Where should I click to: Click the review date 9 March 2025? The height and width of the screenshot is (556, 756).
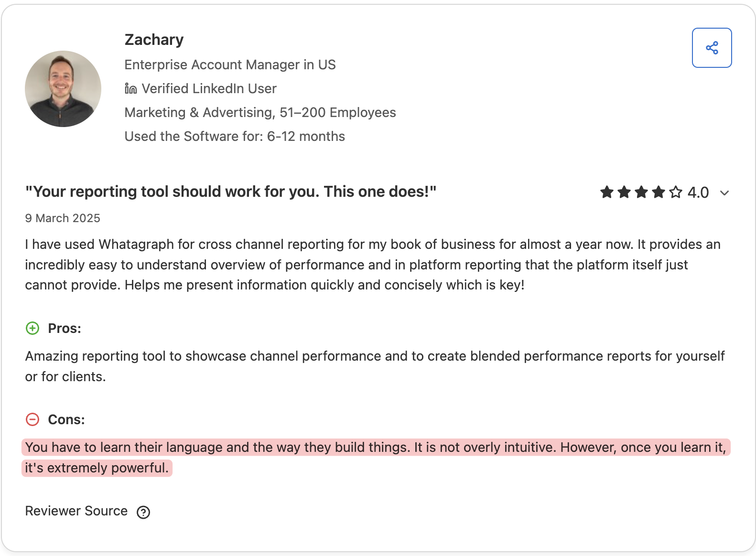point(63,218)
